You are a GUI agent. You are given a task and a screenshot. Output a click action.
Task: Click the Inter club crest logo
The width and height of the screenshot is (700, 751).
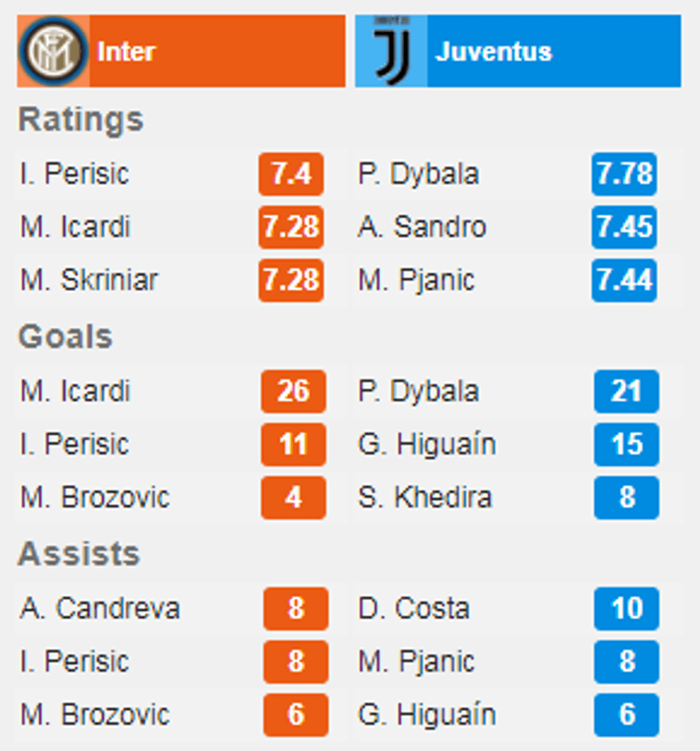[53, 52]
